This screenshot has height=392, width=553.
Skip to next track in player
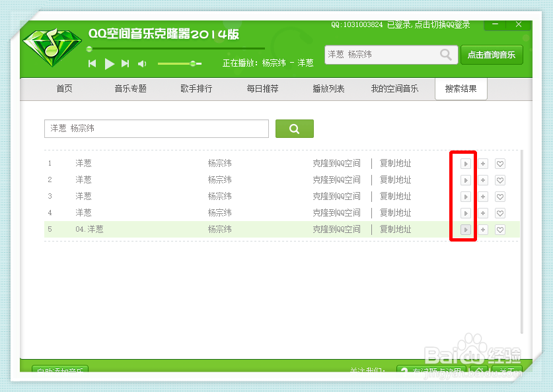click(x=125, y=63)
